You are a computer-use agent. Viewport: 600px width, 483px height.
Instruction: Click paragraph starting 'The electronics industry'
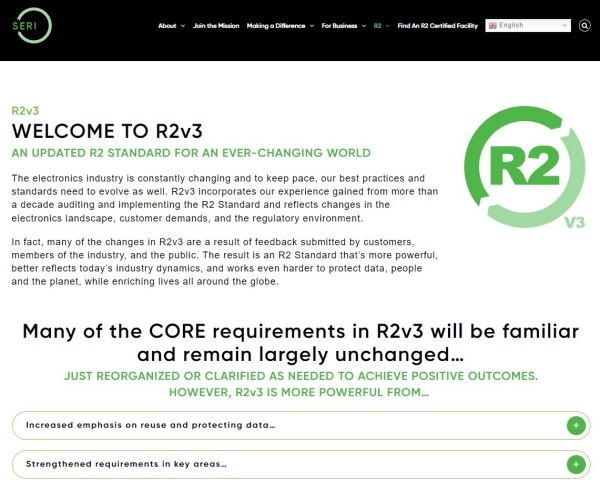point(225,198)
